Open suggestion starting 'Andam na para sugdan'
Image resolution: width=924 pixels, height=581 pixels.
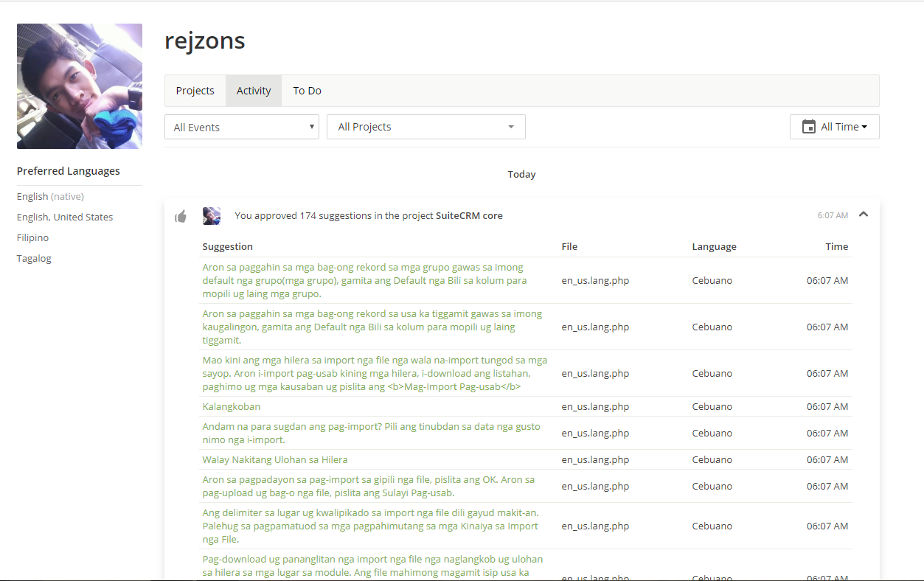coord(372,433)
